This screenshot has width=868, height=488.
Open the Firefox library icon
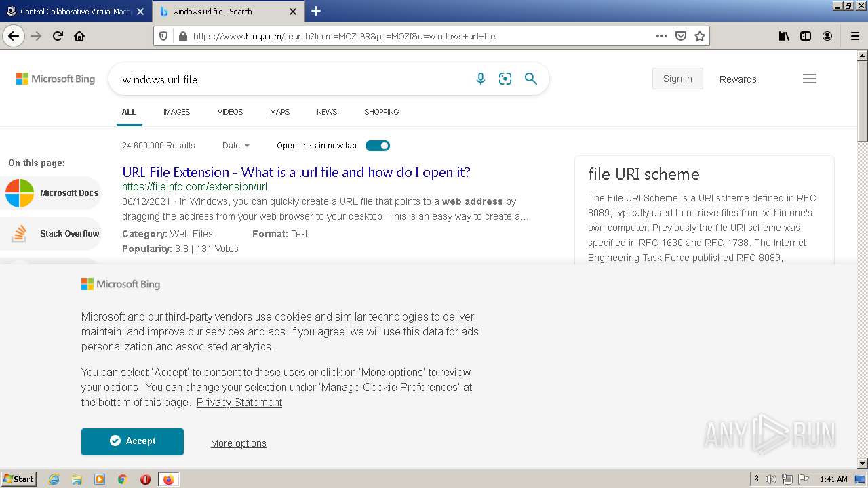[x=784, y=36]
